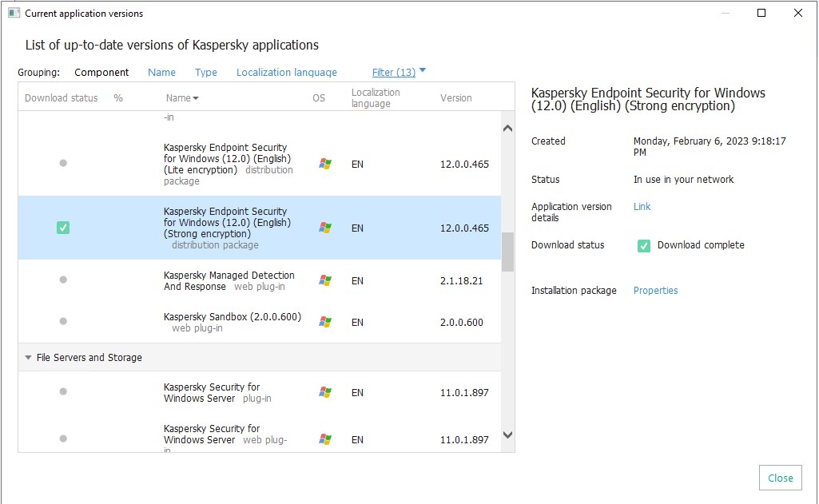This screenshot has height=504, width=819.
Task: Click application icon in title bar
Action: pos(14,14)
